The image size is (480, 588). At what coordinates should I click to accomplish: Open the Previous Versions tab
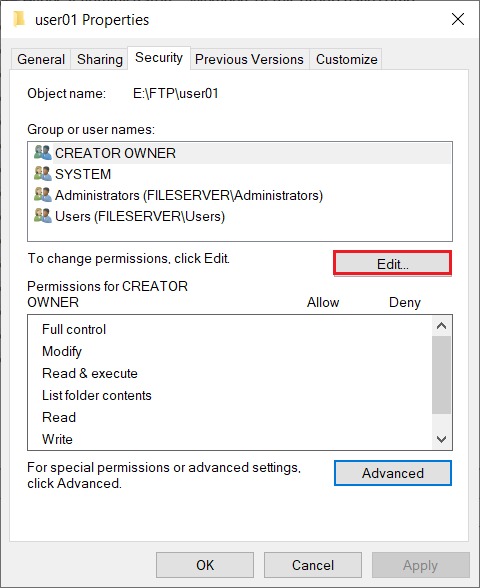pyautogui.click(x=249, y=59)
